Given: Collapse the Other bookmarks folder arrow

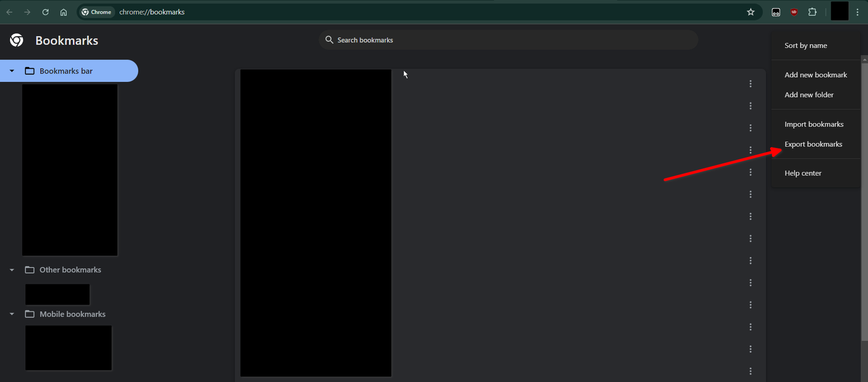Looking at the screenshot, I should pyautogui.click(x=12, y=270).
